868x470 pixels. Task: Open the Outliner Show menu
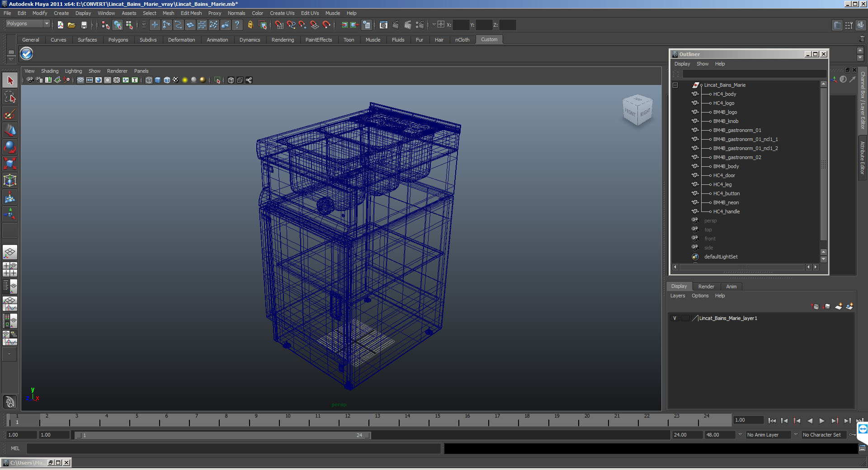tap(702, 64)
